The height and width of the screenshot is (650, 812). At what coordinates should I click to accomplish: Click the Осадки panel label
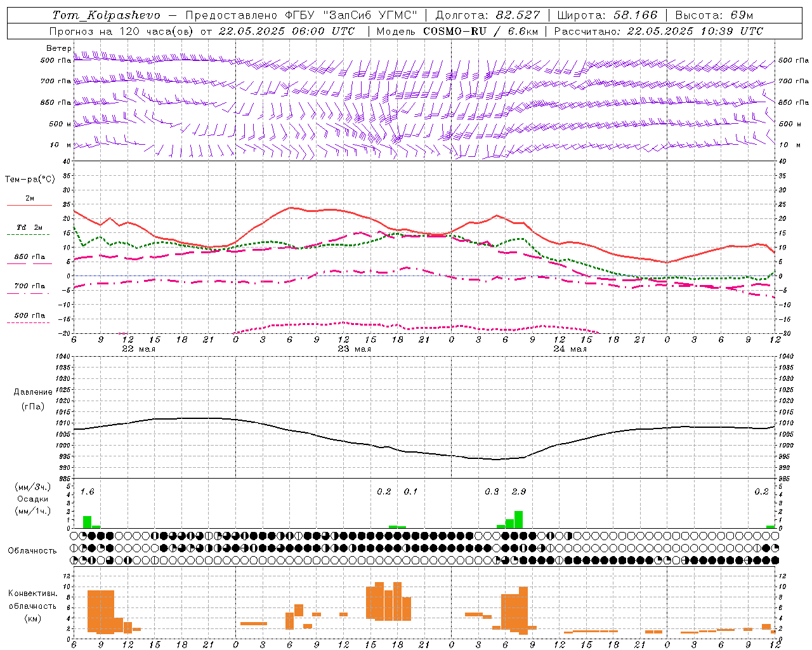pos(32,499)
